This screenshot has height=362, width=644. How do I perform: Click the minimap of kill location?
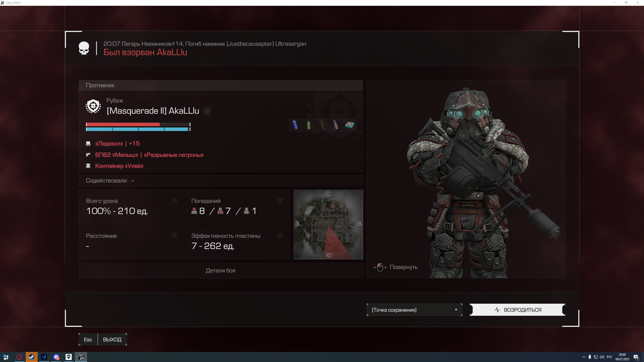coord(328,224)
